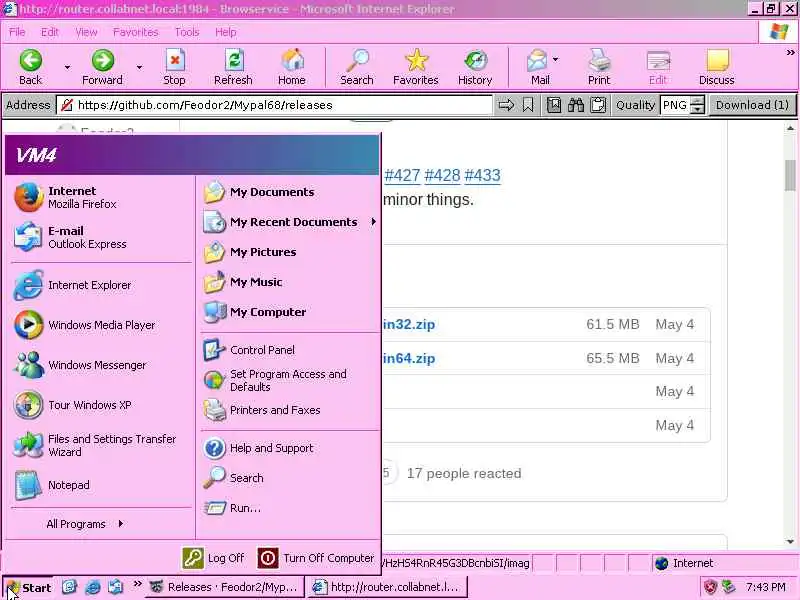Click the Back toolbar button
Viewport: 800px width, 600px height.
31,67
